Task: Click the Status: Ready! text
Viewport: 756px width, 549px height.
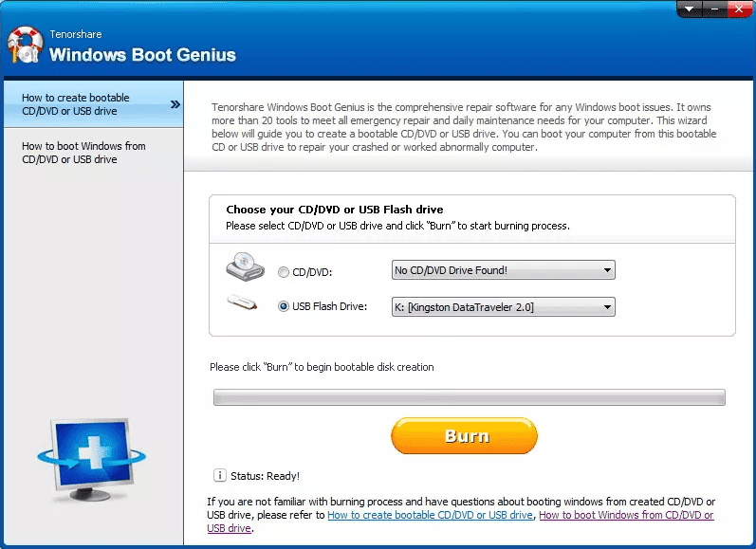Action: coord(266,476)
